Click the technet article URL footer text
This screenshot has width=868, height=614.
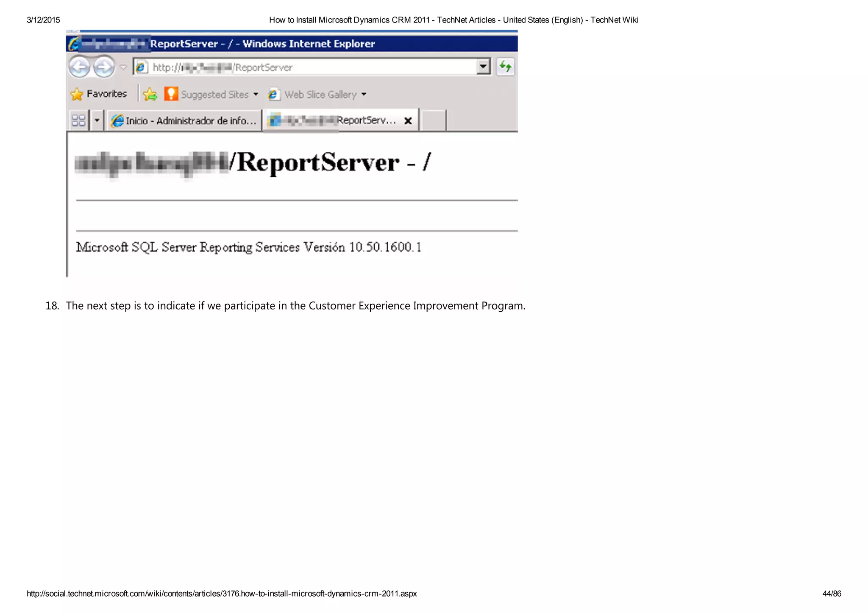[222, 594]
